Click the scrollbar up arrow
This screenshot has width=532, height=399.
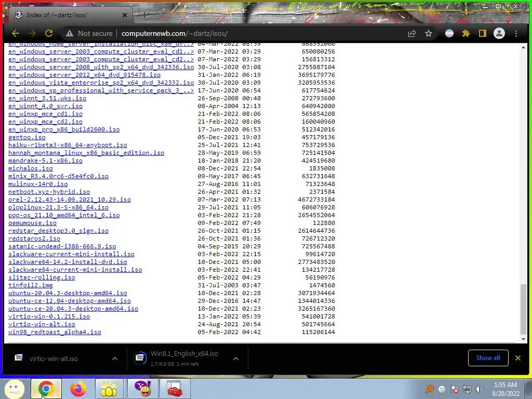[523, 47]
